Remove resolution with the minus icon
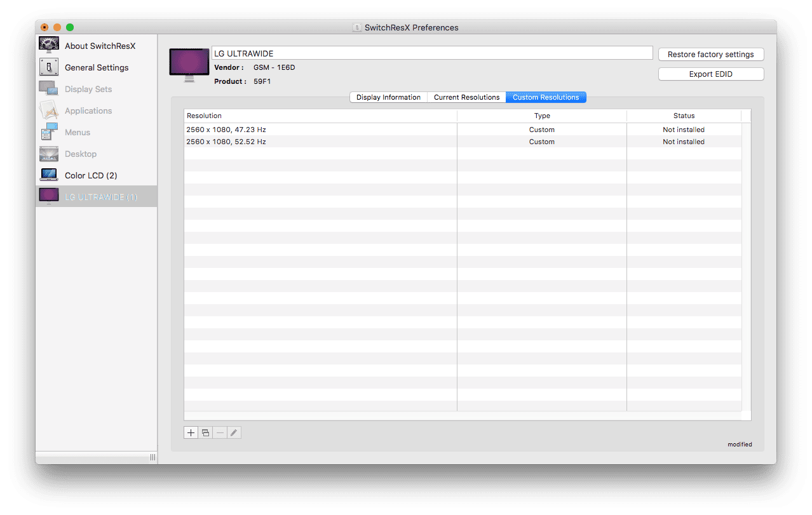This screenshot has height=515, width=812. pos(220,432)
